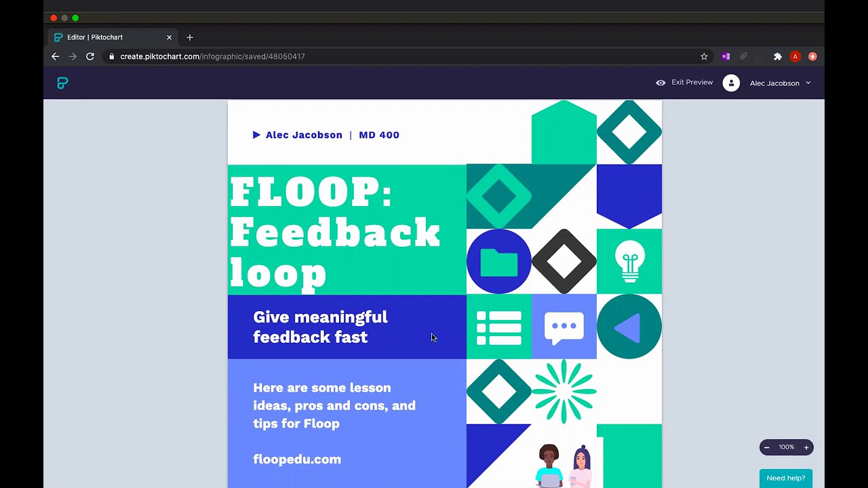
Task: Click the speech bubble chat icon
Action: point(564,328)
